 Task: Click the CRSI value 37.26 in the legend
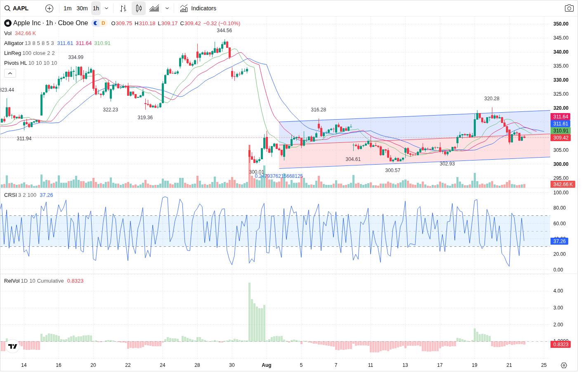(46, 195)
